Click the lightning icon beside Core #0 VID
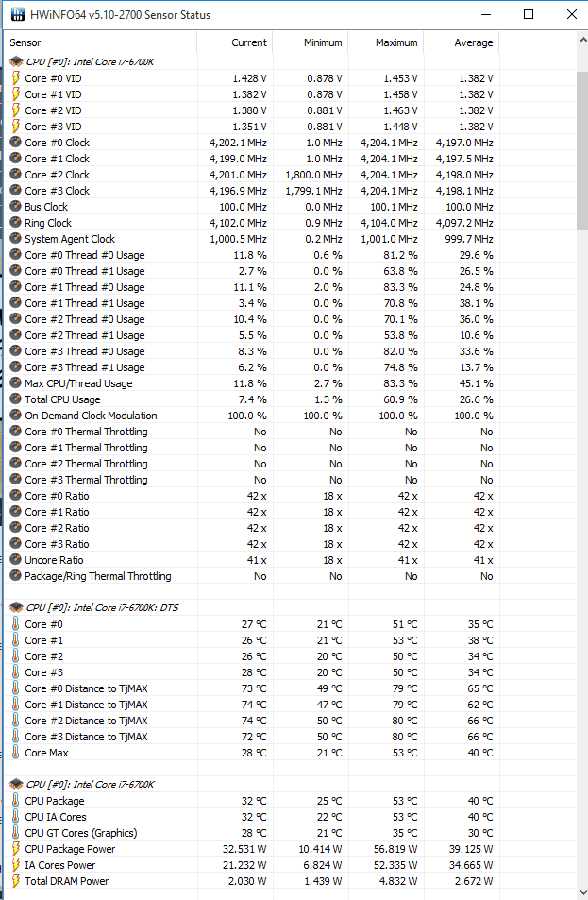Image resolution: width=588 pixels, height=900 pixels. point(15,78)
